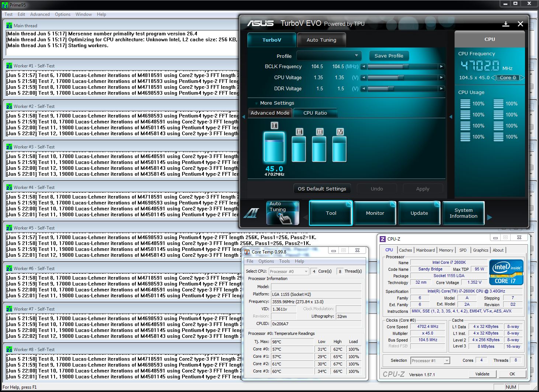Screen dimensions: 539x392
Task: Click the Intel Core i7 logo in CPU-Z
Action: pyautogui.click(x=506, y=272)
